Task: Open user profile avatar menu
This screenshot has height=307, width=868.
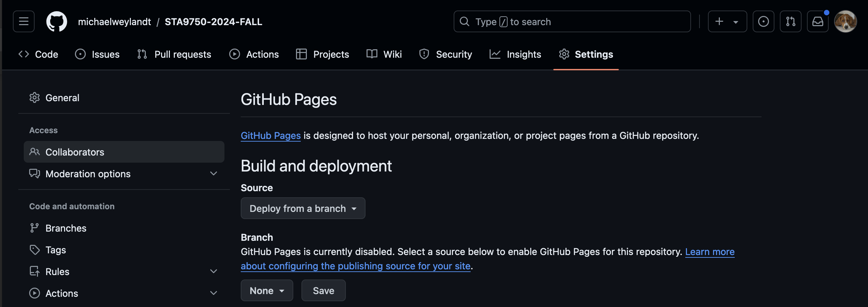Action: 845,21
